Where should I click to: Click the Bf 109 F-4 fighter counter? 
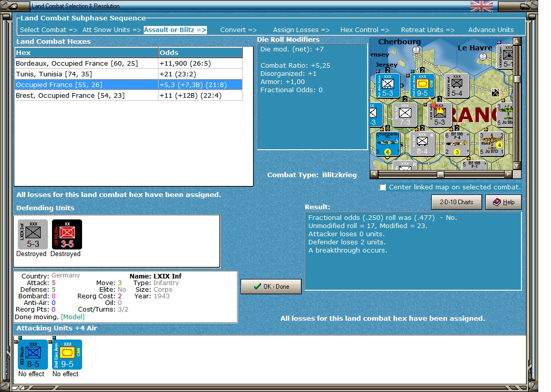click(457, 144)
